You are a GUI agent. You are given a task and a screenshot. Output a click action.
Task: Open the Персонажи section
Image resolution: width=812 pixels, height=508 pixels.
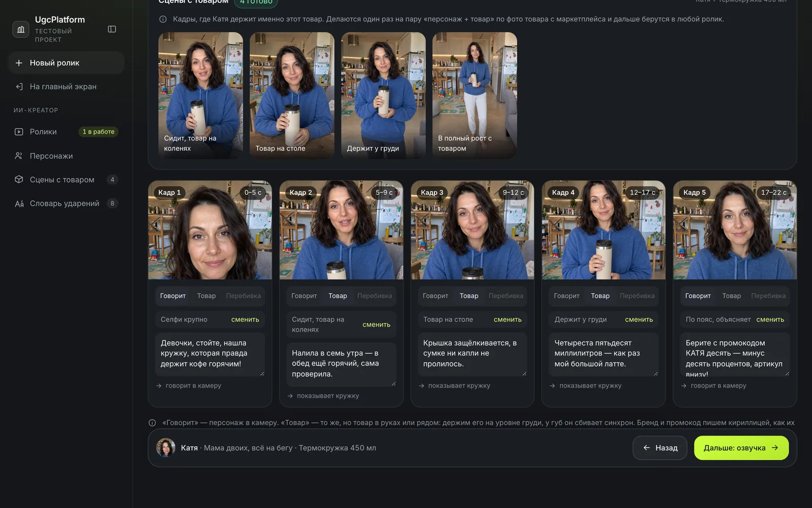pyautogui.click(x=66, y=156)
